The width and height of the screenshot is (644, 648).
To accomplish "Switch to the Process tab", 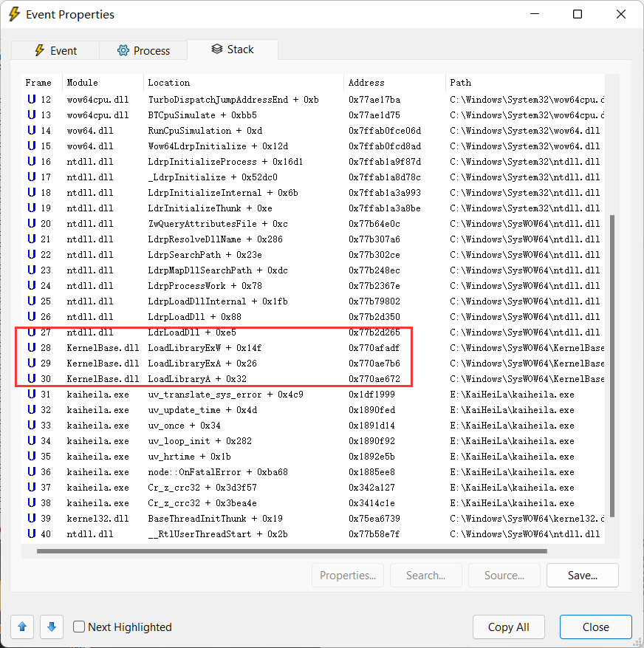I will 143,50.
